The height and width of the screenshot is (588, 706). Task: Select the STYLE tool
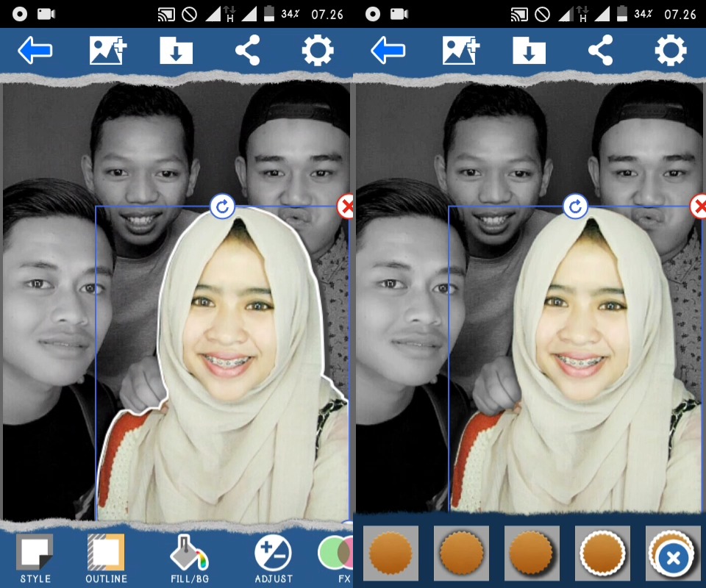pyautogui.click(x=35, y=559)
